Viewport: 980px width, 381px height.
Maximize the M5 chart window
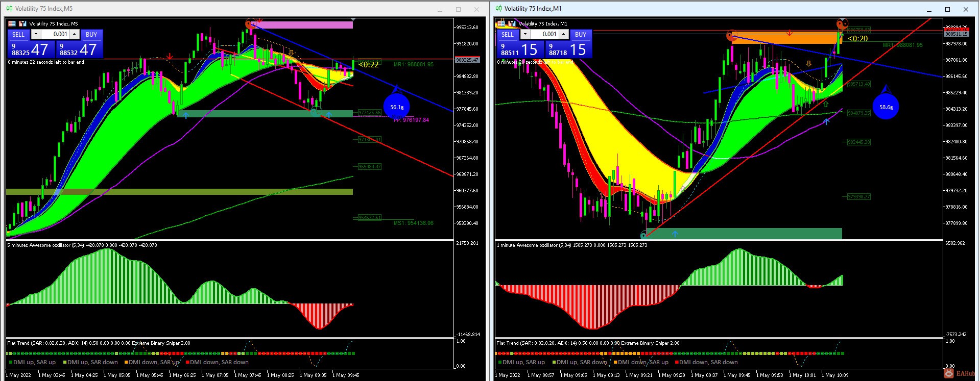458,9
